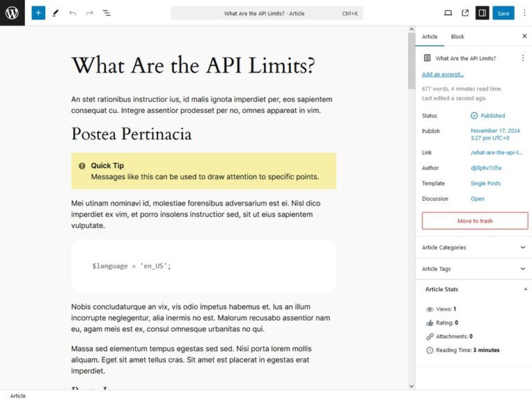Click the 677 words read time text
Image resolution: width=532 pixels, height=400 pixels.
pyautogui.click(x=462, y=89)
